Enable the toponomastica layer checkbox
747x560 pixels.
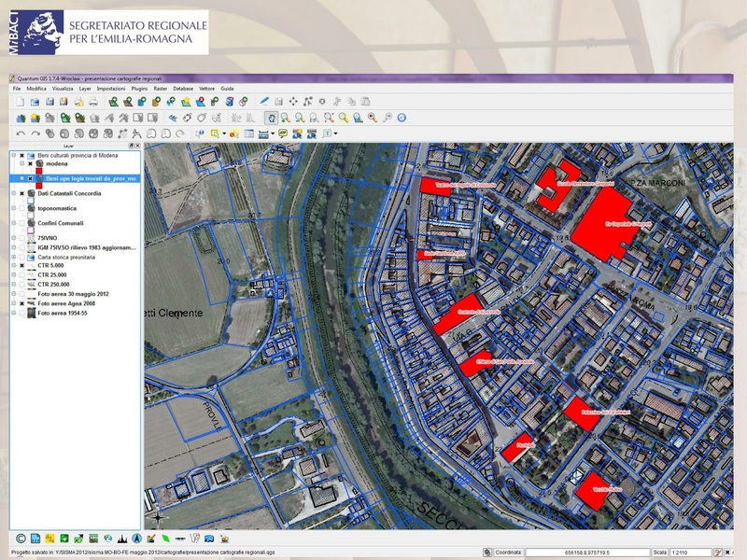click(21, 209)
